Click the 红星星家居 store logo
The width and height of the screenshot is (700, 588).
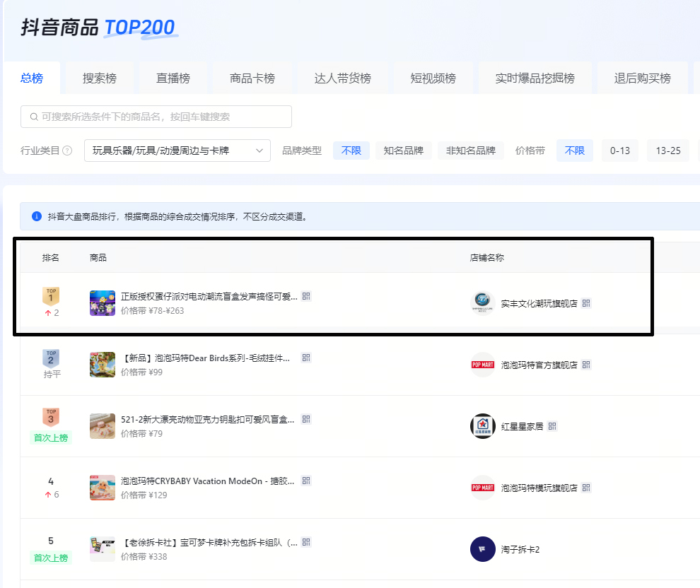pyautogui.click(x=483, y=426)
